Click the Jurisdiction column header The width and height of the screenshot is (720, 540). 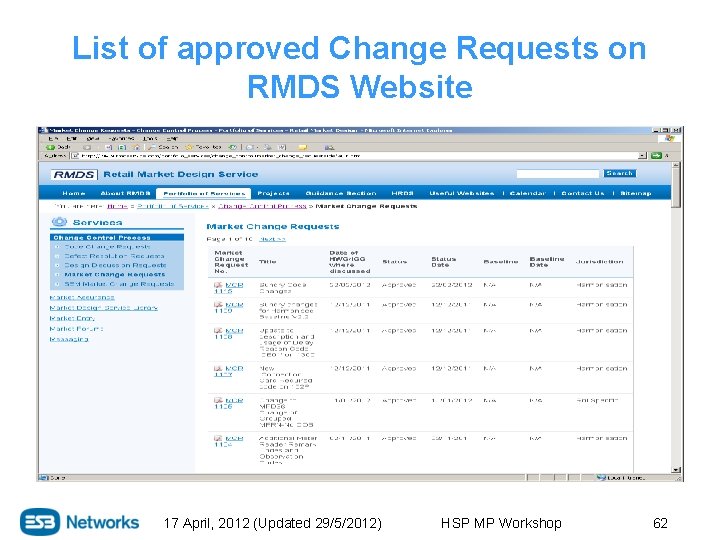click(600, 262)
